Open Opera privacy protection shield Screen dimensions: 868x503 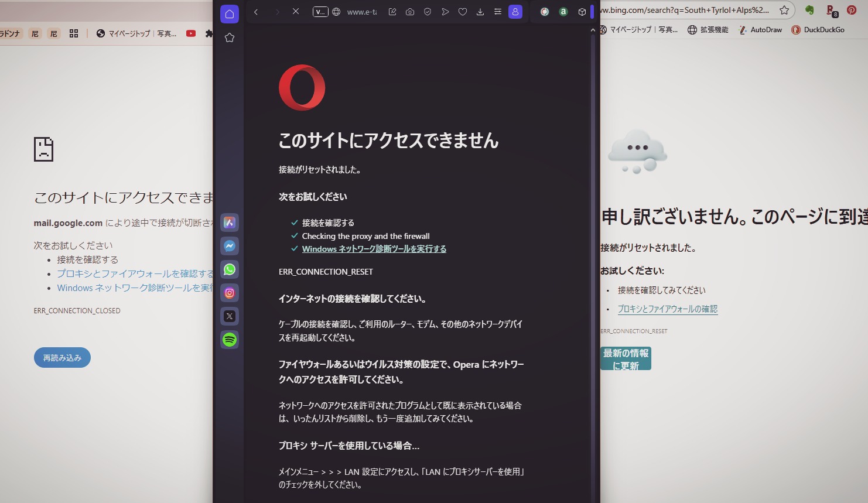pos(428,12)
